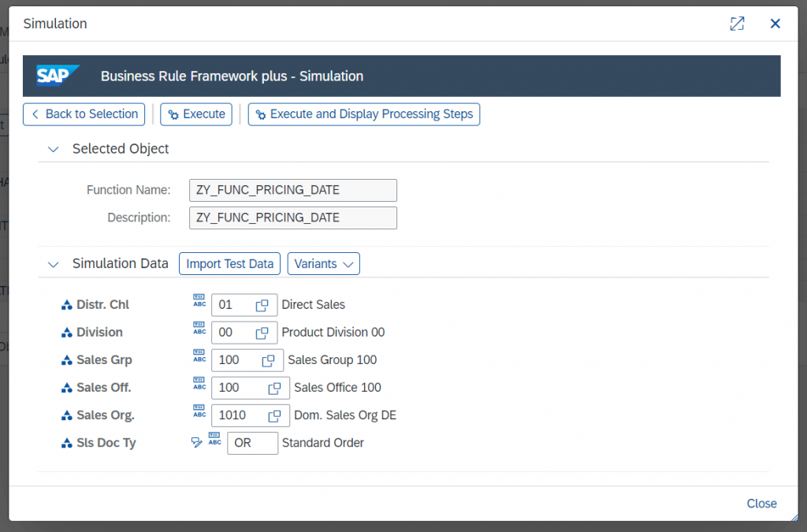Click the 'Sales Grp' field label

point(105,360)
